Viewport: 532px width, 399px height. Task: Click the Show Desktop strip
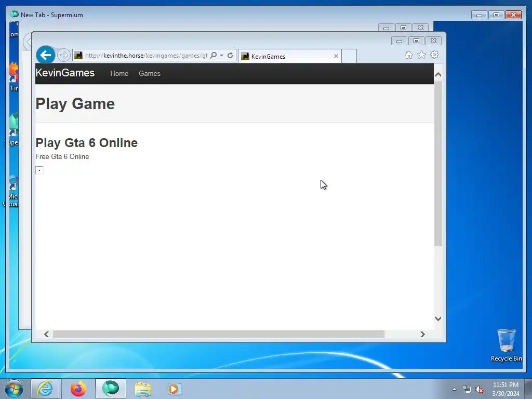point(528,389)
